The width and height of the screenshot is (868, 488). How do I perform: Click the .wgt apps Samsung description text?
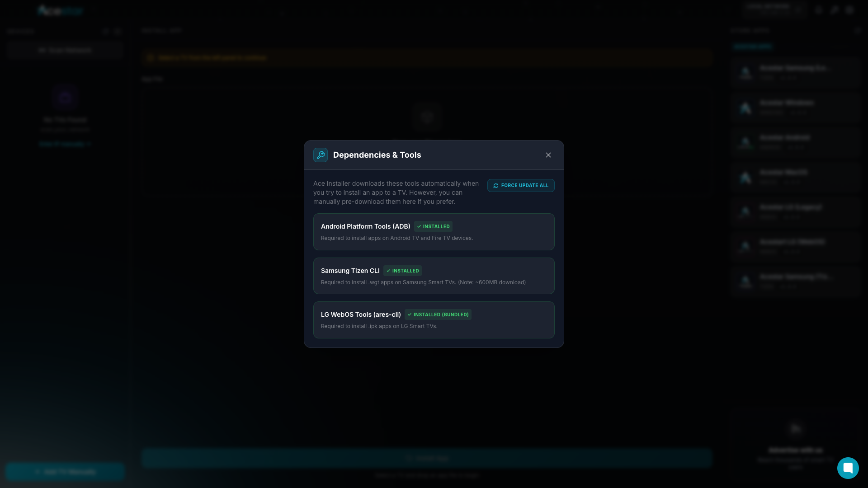pyautogui.click(x=423, y=282)
